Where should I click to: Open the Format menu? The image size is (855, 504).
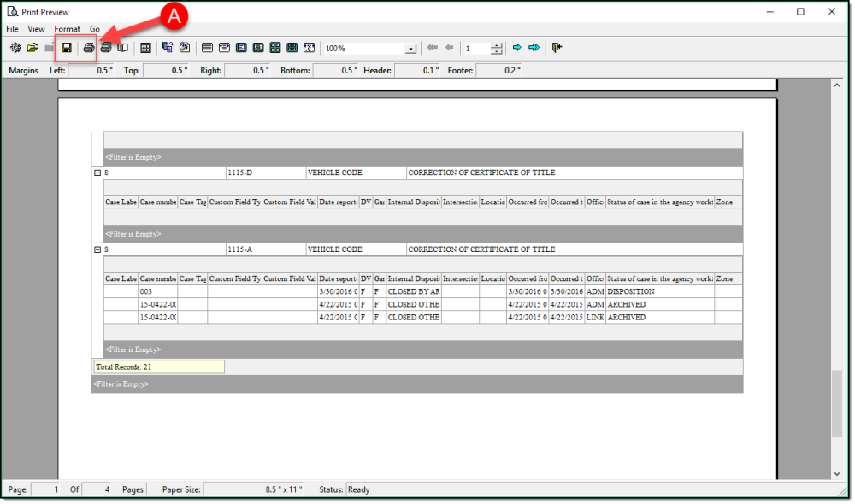pos(67,29)
